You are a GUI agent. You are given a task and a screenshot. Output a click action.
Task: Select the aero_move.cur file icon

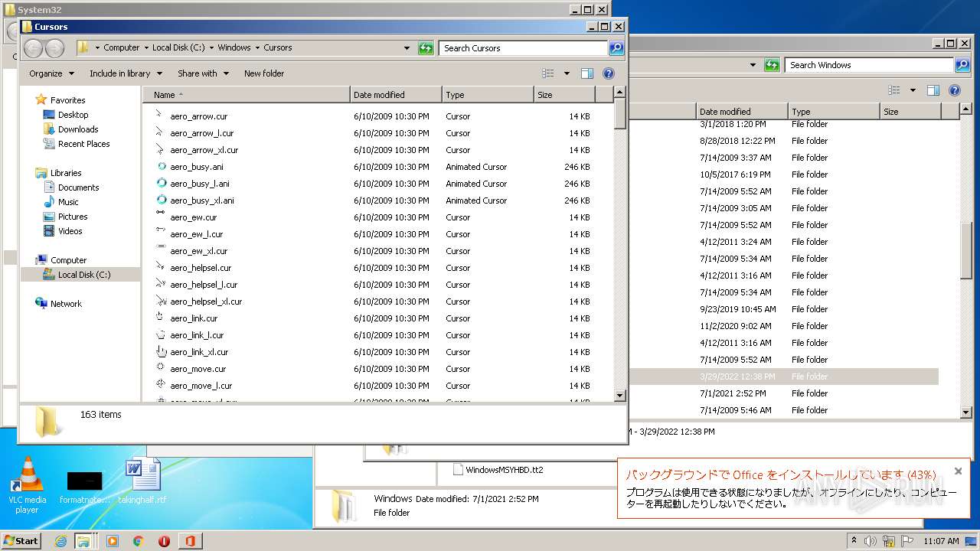click(161, 368)
